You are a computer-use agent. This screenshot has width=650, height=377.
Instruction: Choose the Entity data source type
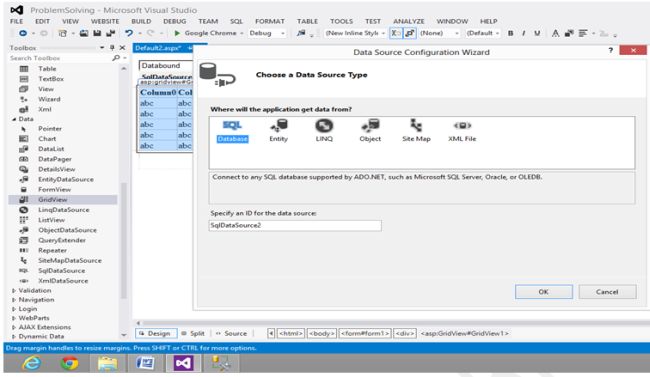click(279, 131)
